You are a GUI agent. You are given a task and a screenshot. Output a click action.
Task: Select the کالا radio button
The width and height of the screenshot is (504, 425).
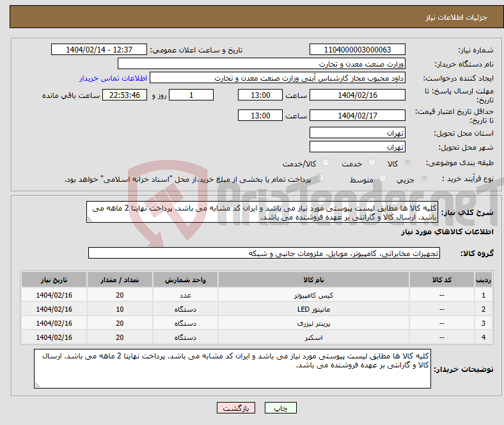[x=407, y=163]
